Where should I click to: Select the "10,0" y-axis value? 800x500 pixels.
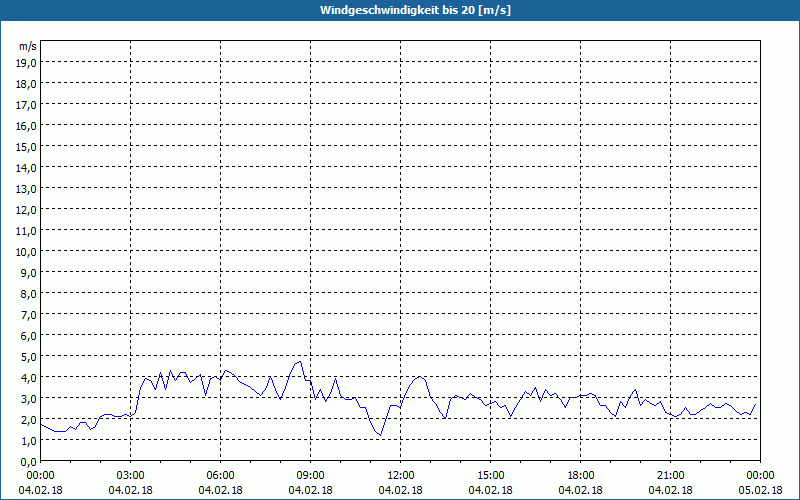[x=26, y=252]
